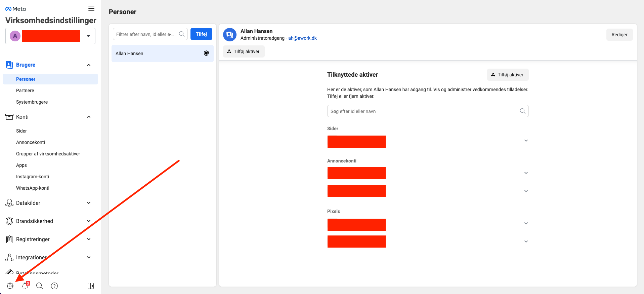Collapse the Brugere section
644x294 pixels.
(89, 65)
